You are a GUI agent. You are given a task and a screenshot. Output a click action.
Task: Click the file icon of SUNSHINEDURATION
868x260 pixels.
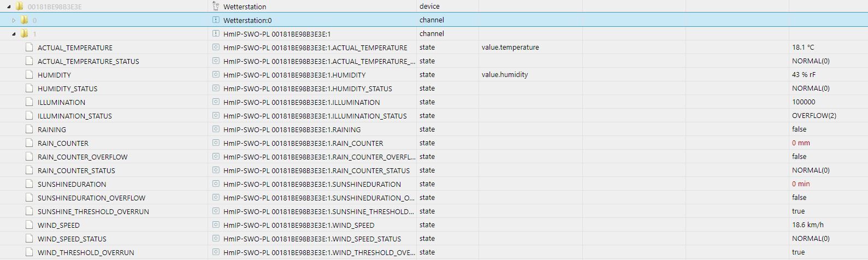point(29,184)
